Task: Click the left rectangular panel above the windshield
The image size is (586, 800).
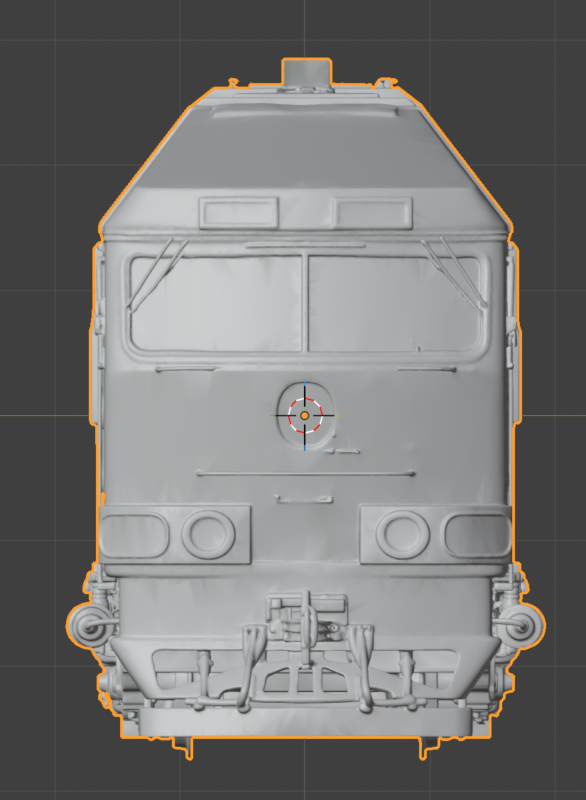Action: coord(239,213)
